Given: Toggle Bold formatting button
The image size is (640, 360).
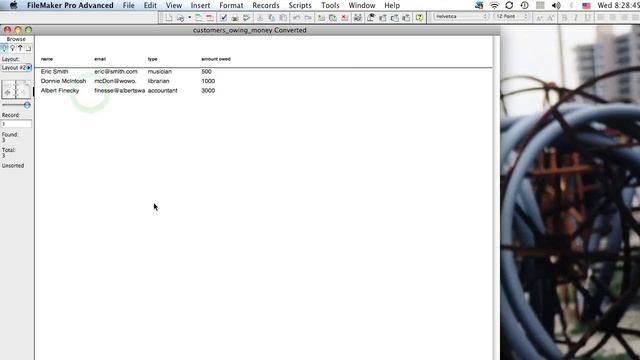Looking at the screenshot, I should pyautogui.click(x=564, y=18).
